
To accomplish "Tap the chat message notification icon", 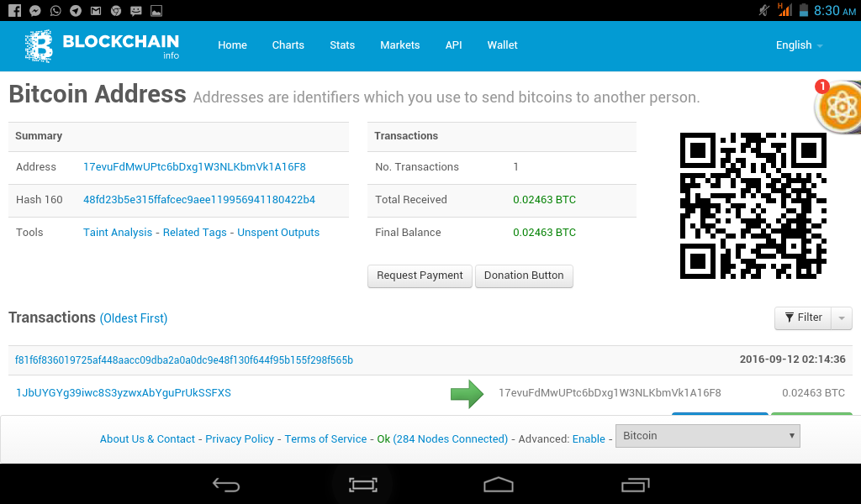I will click(x=136, y=10).
